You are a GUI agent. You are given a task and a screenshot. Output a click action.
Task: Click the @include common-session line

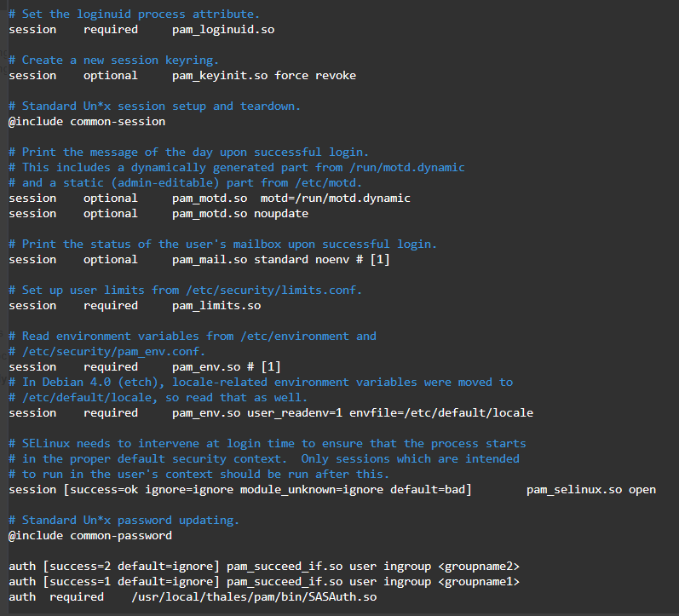tap(87, 121)
